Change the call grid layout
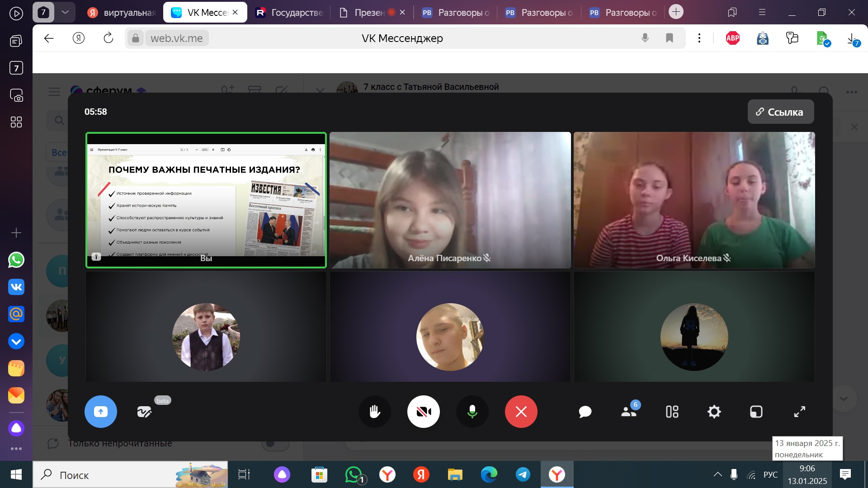This screenshot has height=488, width=868. [672, 412]
